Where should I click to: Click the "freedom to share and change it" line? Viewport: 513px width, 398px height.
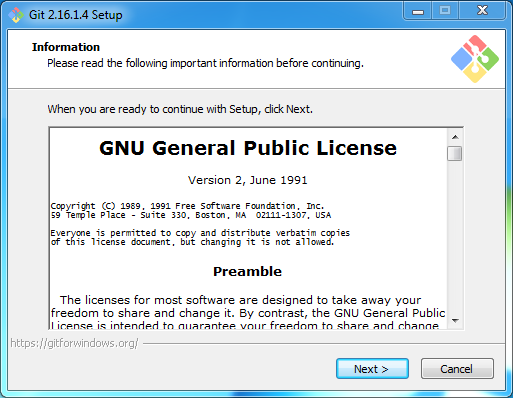point(248,313)
